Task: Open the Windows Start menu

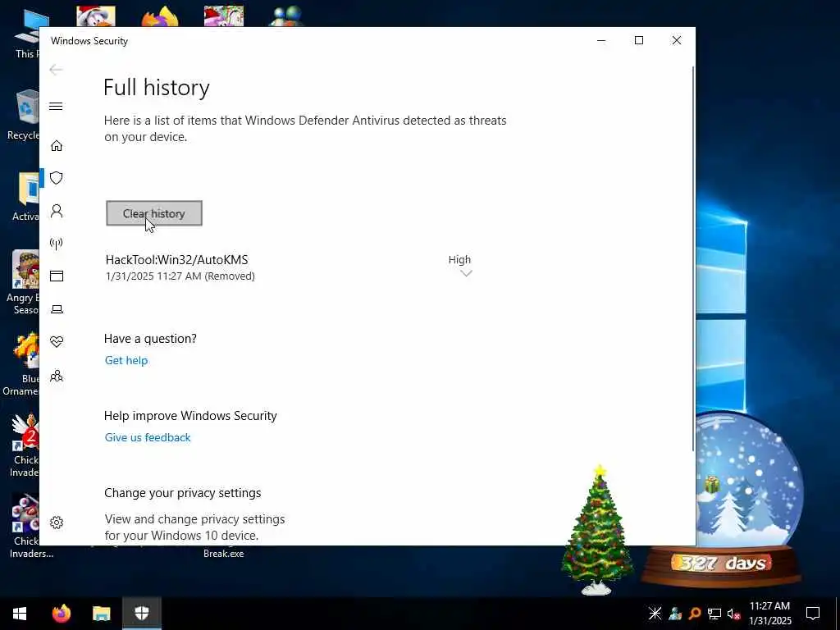Action: pyautogui.click(x=20, y=614)
